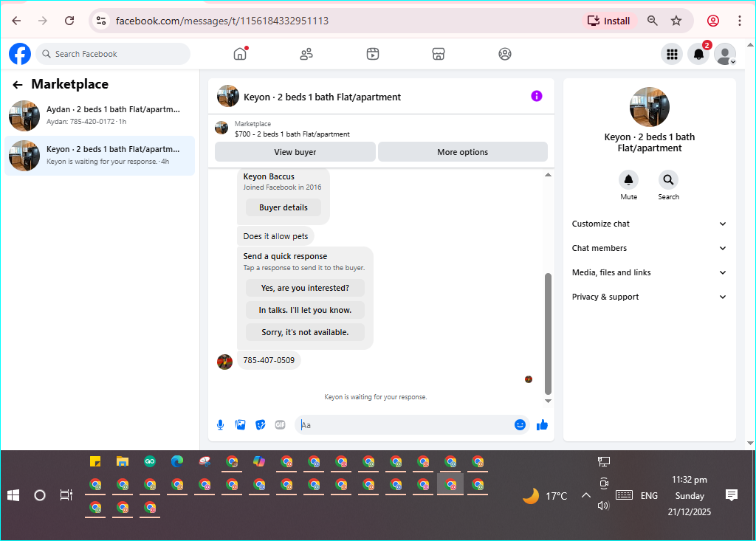
Task: Open the Facebook menu grid icon
Action: (672, 54)
